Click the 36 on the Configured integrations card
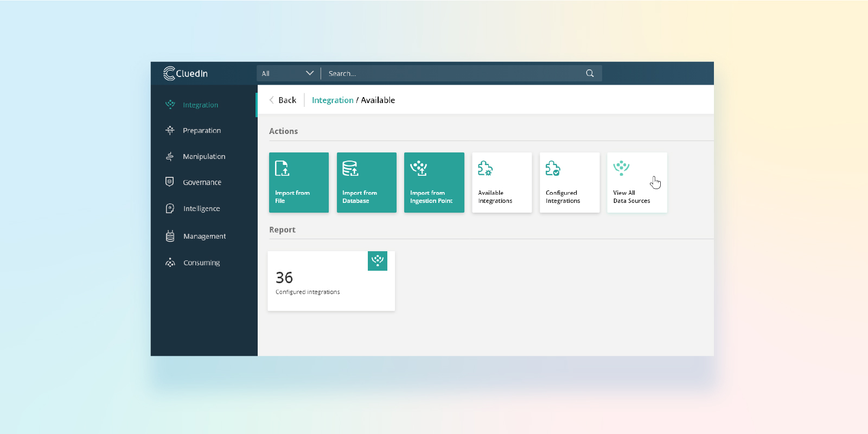The image size is (868, 434). pyautogui.click(x=284, y=278)
